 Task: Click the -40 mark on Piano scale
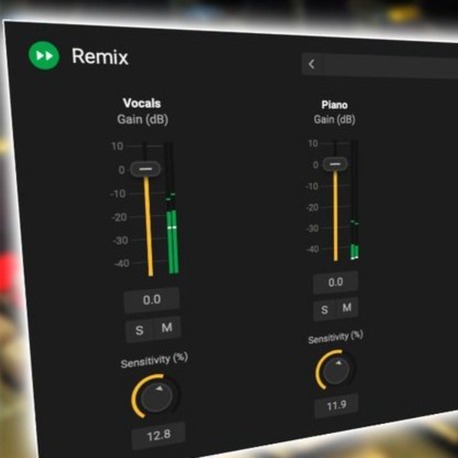click(313, 249)
